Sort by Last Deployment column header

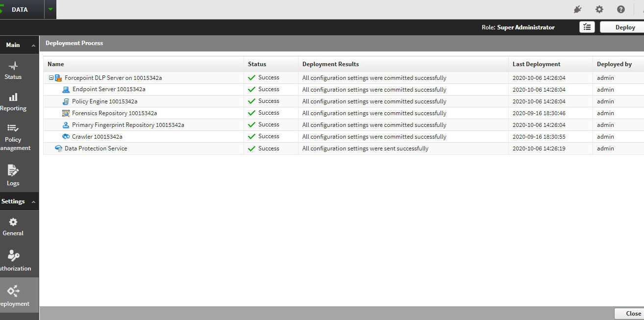click(536, 64)
